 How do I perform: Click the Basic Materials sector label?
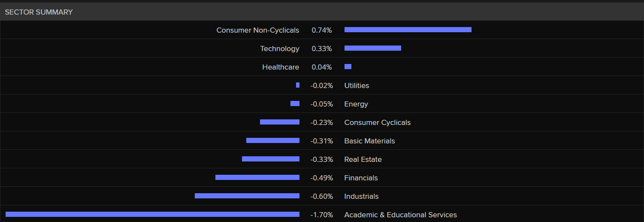[x=369, y=141]
